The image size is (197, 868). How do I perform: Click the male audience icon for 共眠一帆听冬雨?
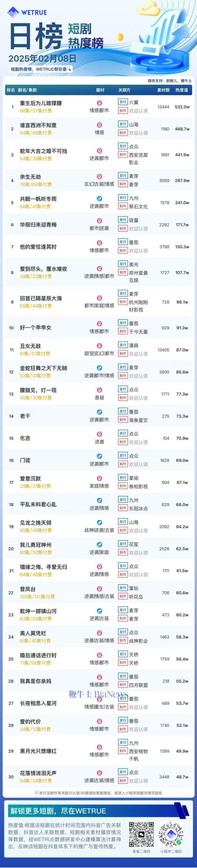(x=99, y=199)
